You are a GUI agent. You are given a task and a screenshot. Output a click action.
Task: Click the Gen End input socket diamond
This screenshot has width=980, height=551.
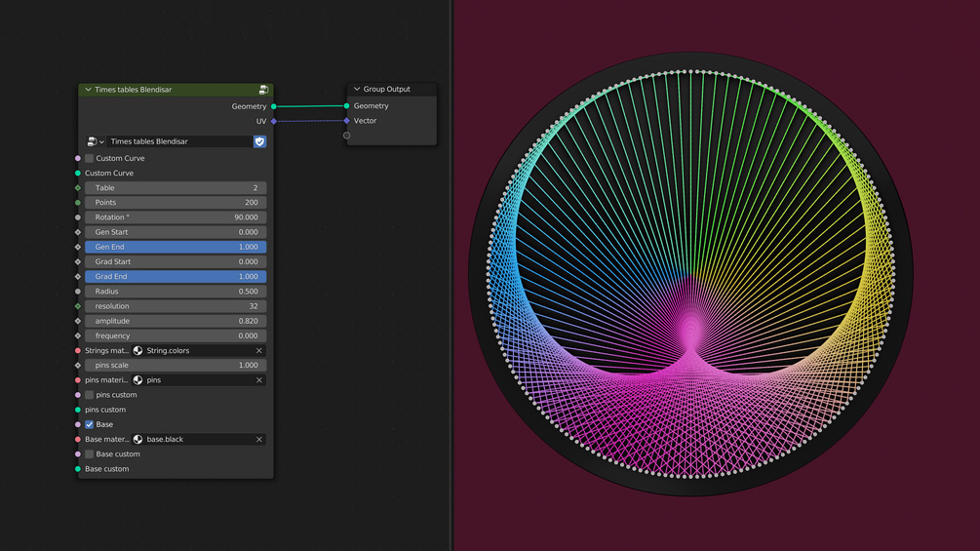[78, 247]
